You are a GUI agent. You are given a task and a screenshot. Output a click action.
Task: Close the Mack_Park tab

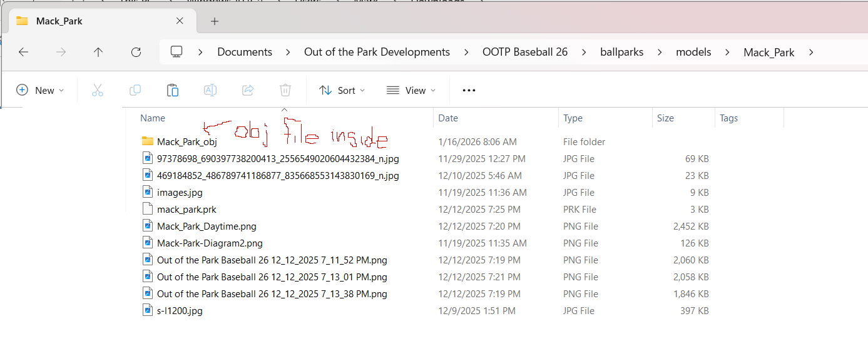(180, 21)
